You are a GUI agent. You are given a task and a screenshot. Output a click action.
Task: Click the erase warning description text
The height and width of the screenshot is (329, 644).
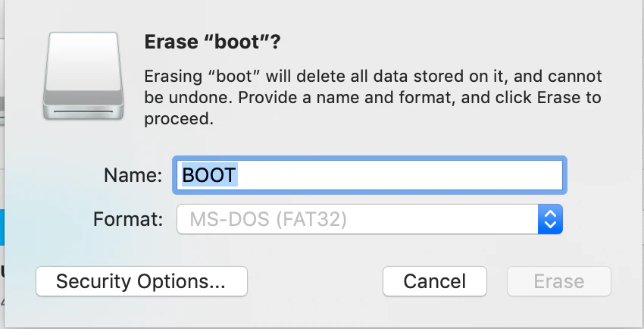(373, 98)
